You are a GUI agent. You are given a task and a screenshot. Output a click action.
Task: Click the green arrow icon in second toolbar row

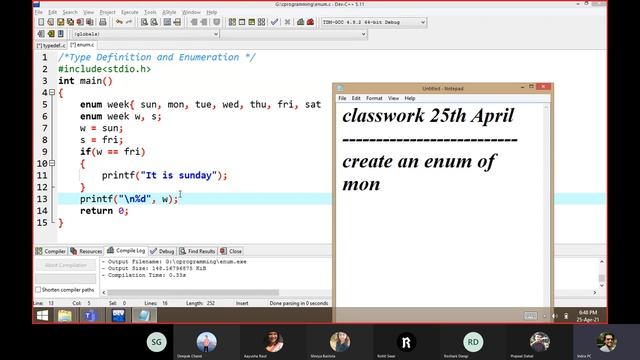click(x=51, y=34)
